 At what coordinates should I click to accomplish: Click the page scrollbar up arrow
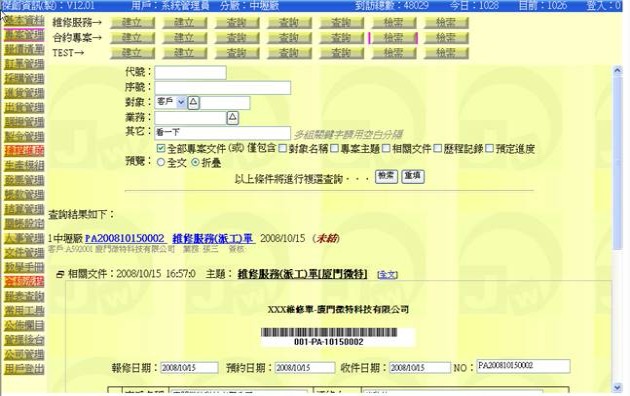(618, 71)
